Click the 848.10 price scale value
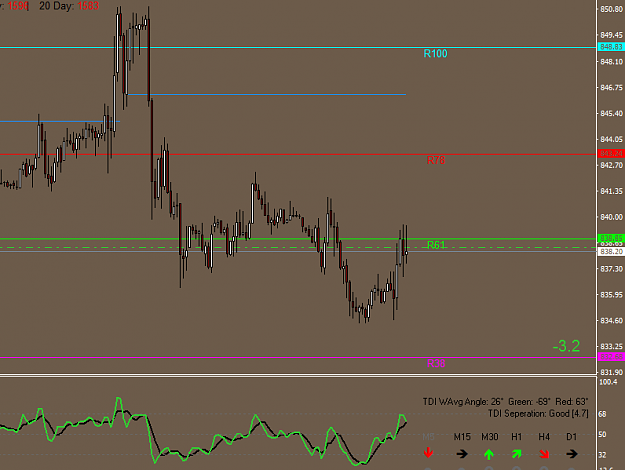Screen dimensions: 625x470 click(x=611, y=61)
